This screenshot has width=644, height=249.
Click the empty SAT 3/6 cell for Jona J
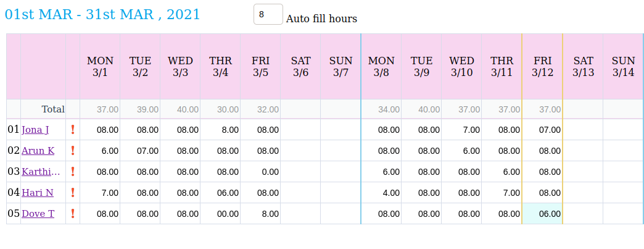pyautogui.click(x=300, y=130)
